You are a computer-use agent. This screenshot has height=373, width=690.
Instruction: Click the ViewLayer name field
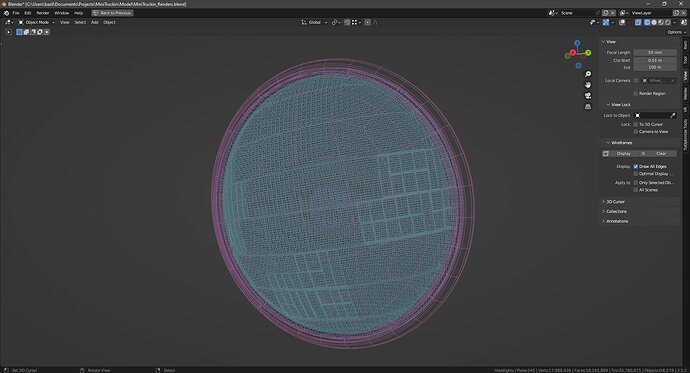pyautogui.click(x=651, y=13)
